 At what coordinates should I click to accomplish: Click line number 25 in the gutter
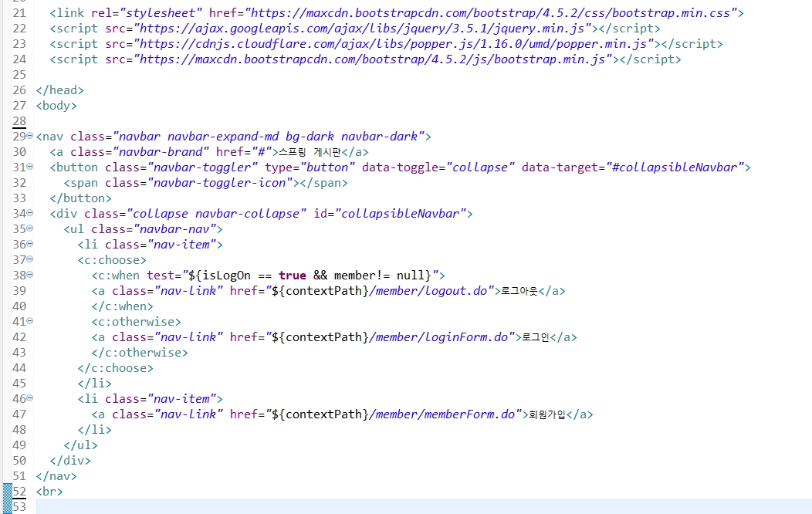tap(19, 75)
